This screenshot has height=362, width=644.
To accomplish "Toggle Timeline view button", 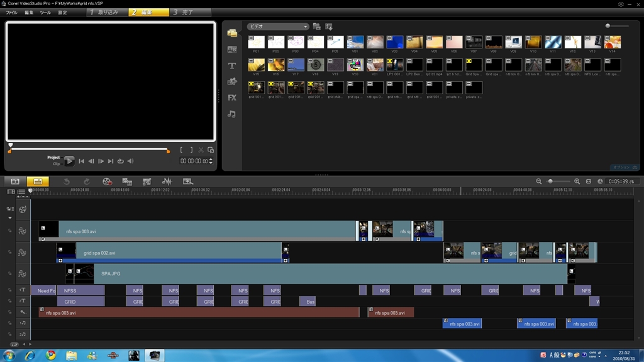I will pyautogui.click(x=37, y=182).
